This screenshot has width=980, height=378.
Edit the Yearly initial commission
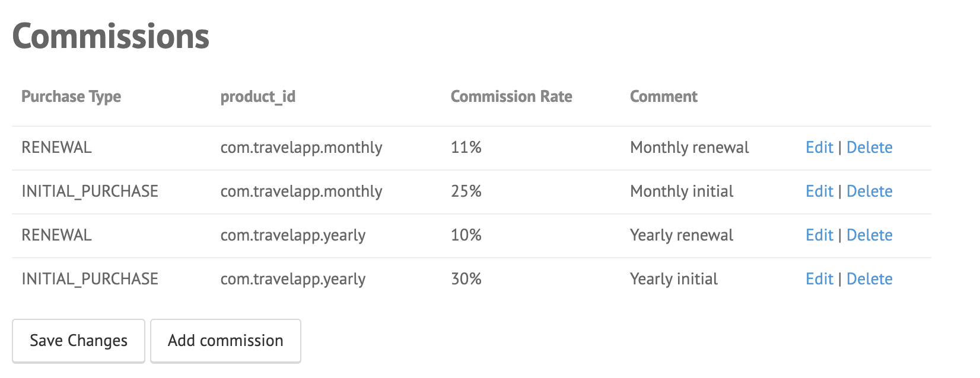(819, 279)
